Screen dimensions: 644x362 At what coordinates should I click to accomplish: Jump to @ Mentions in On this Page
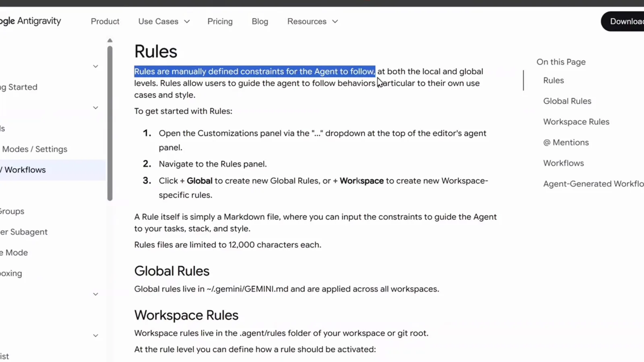[566, 142]
